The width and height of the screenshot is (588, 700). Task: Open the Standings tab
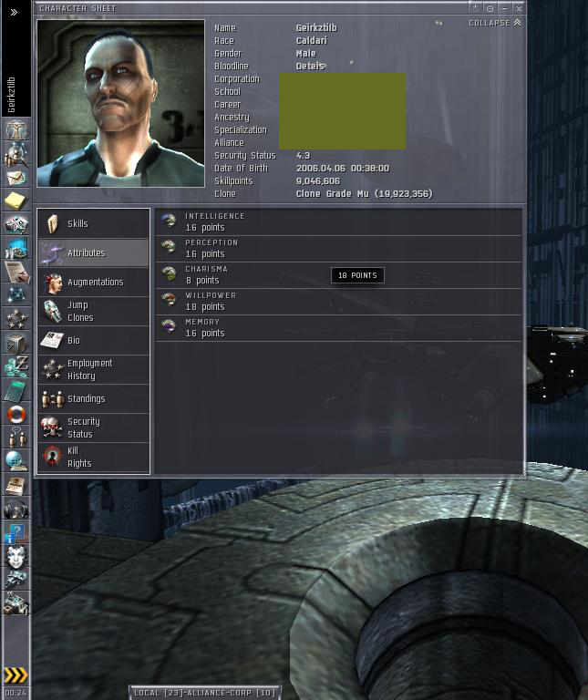[94, 398]
